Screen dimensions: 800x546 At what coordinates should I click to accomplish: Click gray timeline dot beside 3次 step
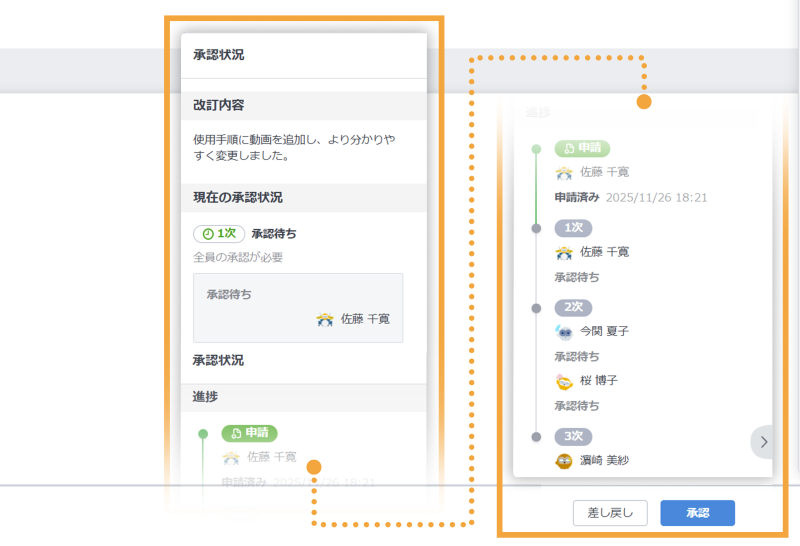point(536,437)
